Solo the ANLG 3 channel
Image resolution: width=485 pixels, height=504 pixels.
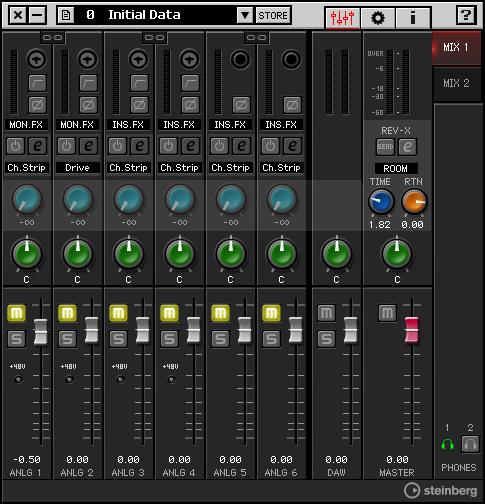pyautogui.click(x=118, y=339)
